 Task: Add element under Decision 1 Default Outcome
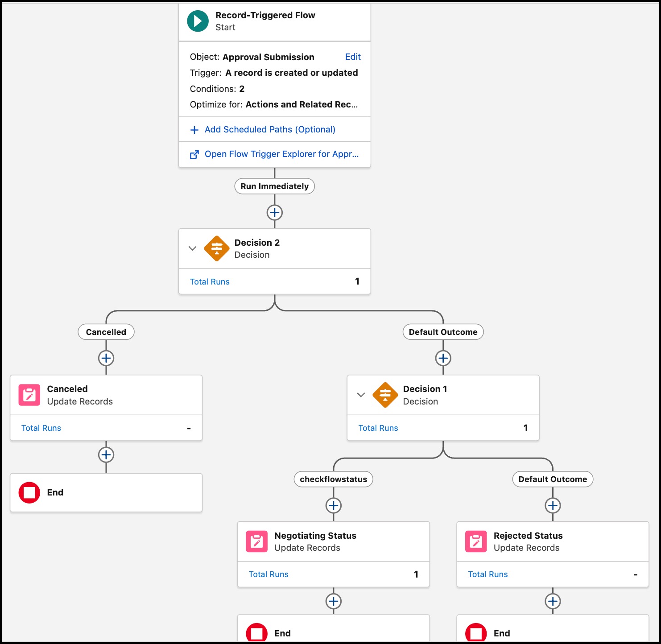[553, 505]
